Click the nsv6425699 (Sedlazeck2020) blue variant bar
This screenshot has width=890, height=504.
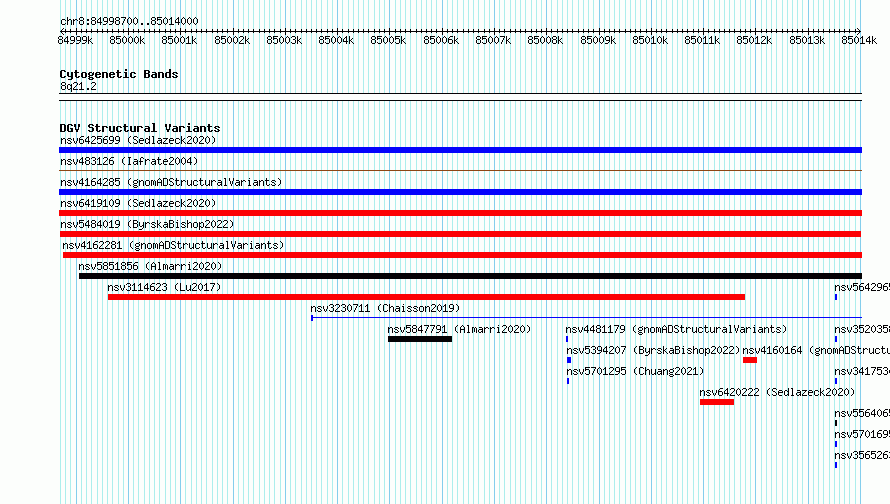pyautogui.click(x=460, y=150)
